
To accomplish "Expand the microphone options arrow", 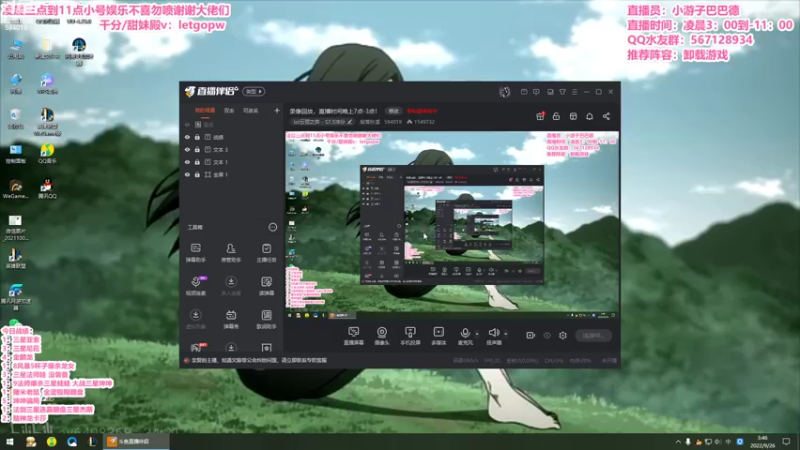I will click(x=477, y=334).
